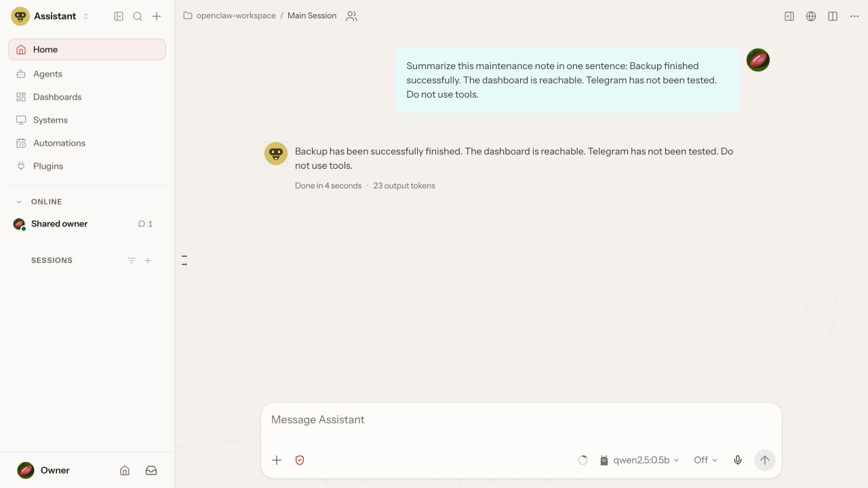
Task: Click the Assistant avatar beside the reply
Action: coord(276,154)
